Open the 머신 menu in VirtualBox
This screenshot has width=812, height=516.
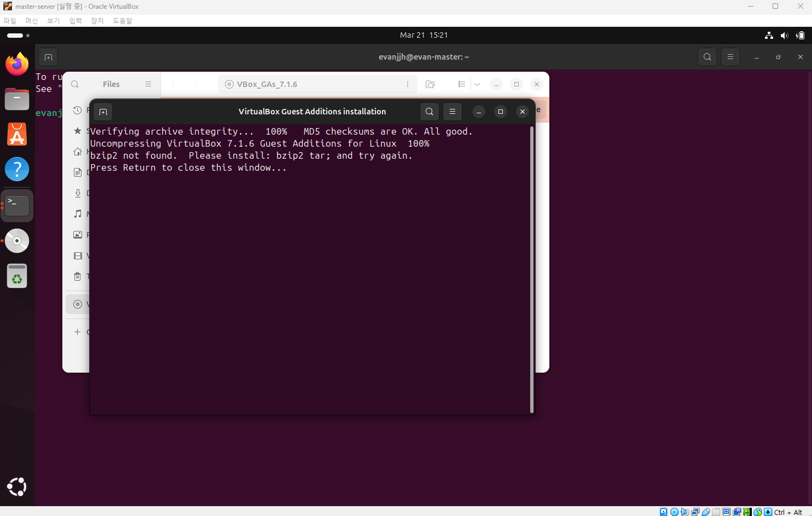coord(32,21)
